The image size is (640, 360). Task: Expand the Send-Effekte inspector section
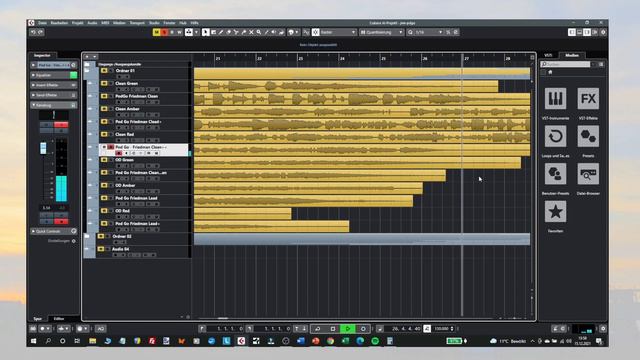54,95
